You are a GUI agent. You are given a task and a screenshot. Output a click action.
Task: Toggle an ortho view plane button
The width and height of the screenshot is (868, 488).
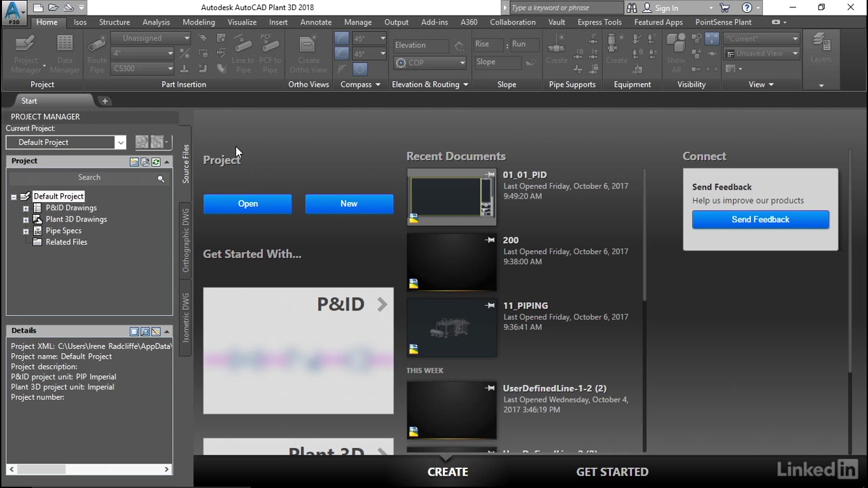[x=342, y=41]
